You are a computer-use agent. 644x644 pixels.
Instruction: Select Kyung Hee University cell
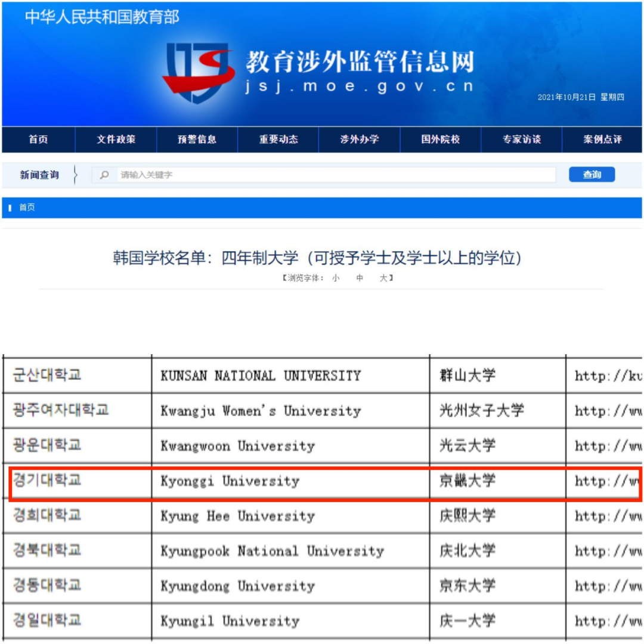[290, 515]
